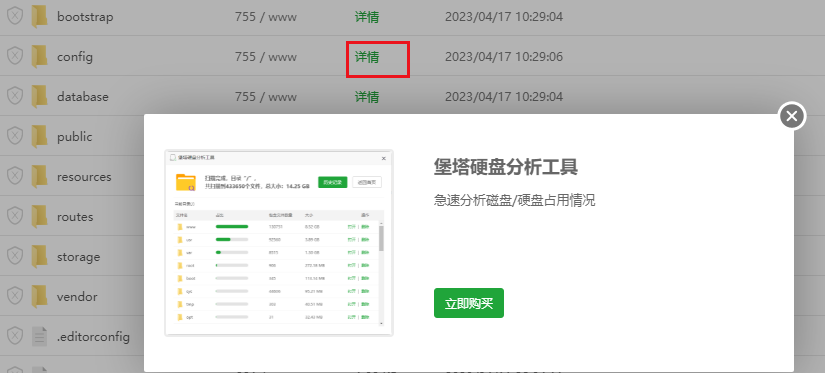Select the config folder icon
Image resolution: width=825 pixels, height=373 pixels.
click(39, 56)
